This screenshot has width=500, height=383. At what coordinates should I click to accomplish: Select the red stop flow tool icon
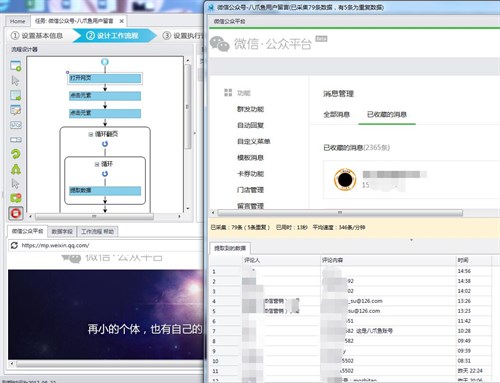click(x=16, y=213)
